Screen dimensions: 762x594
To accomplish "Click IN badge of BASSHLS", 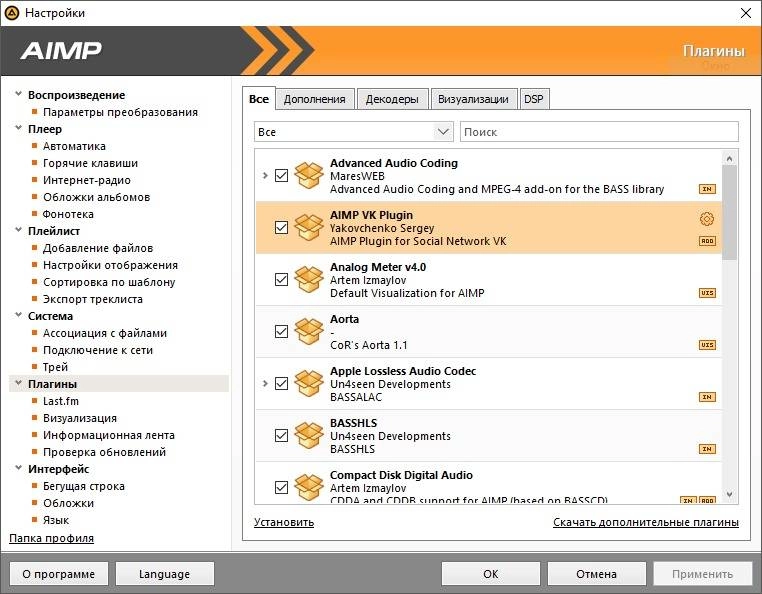I will (707, 449).
